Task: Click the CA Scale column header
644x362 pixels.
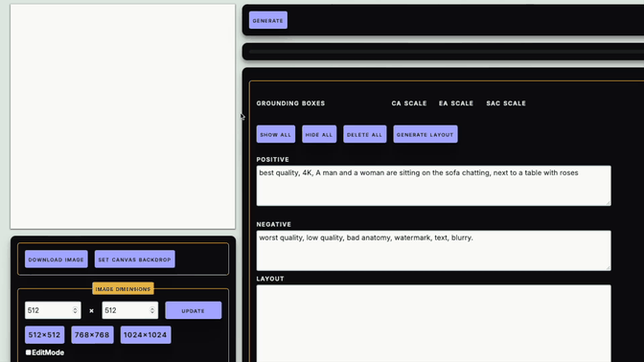Action: (x=409, y=103)
